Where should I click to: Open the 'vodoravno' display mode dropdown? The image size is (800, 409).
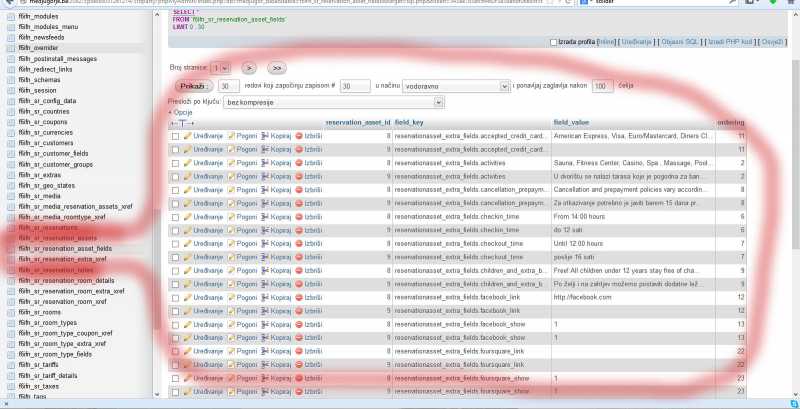456,87
